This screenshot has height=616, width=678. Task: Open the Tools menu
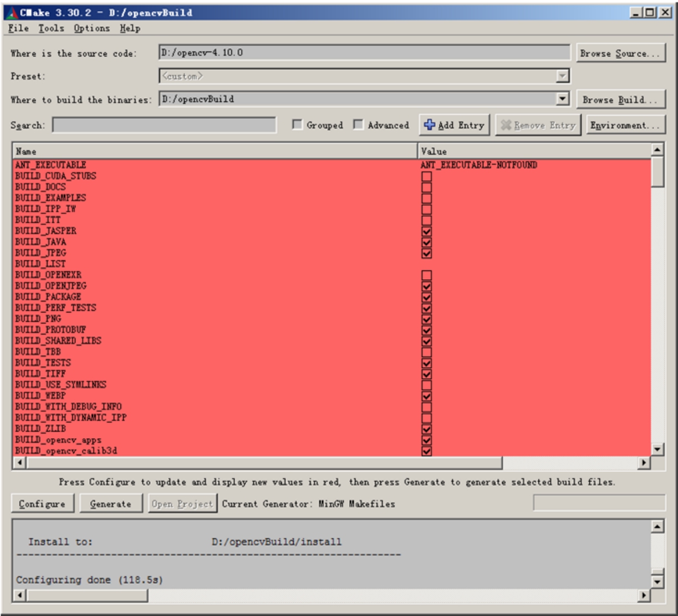pyautogui.click(x=51, y=28)
